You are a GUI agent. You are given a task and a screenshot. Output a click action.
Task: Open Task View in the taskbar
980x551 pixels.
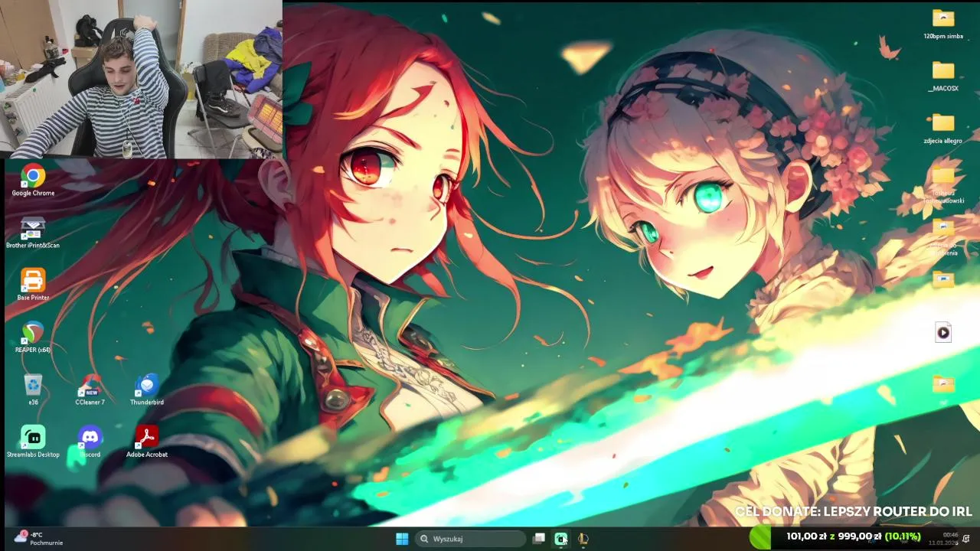coord(539,539)
